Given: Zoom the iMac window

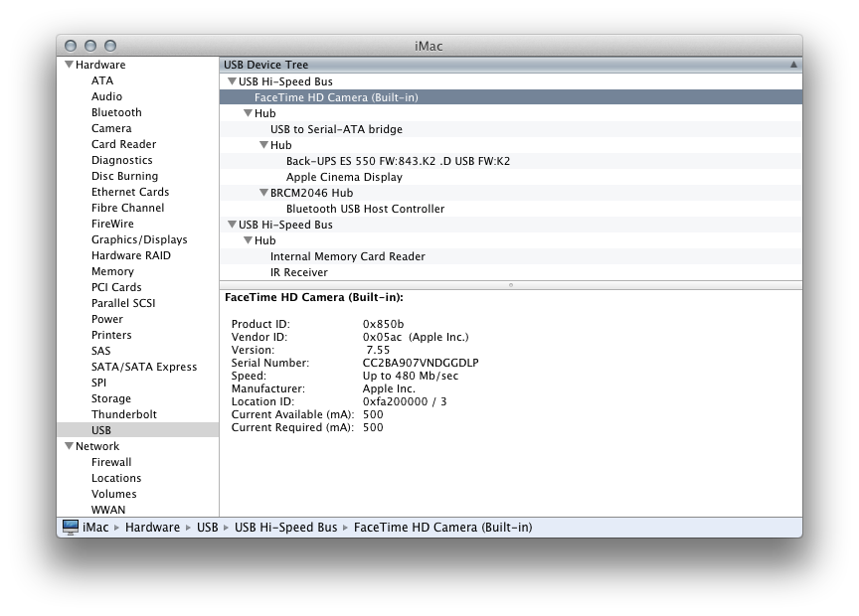Looking at the screenshot, I should click(x=110, y=46).
